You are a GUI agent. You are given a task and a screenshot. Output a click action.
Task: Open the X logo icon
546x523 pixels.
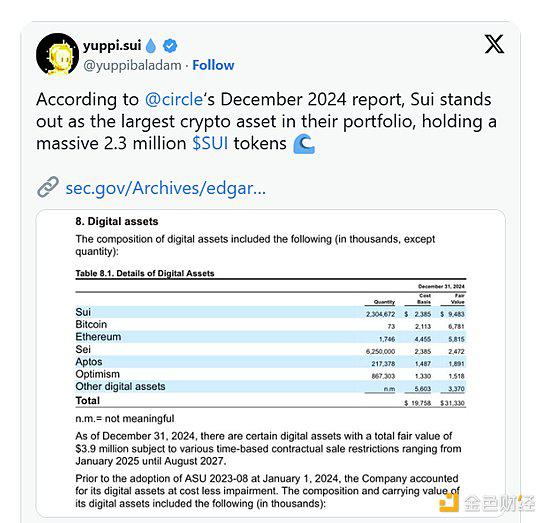click(494, 44)
